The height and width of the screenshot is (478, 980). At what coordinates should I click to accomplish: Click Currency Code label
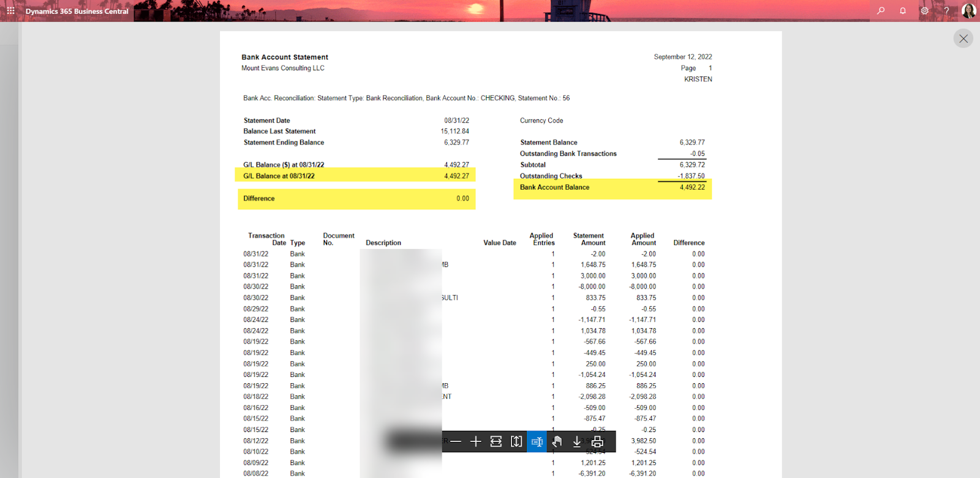[x=541, y=121]
